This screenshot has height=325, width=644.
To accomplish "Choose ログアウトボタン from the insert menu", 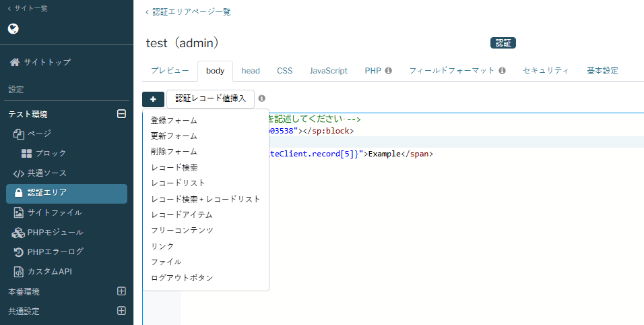I will 182,278.
